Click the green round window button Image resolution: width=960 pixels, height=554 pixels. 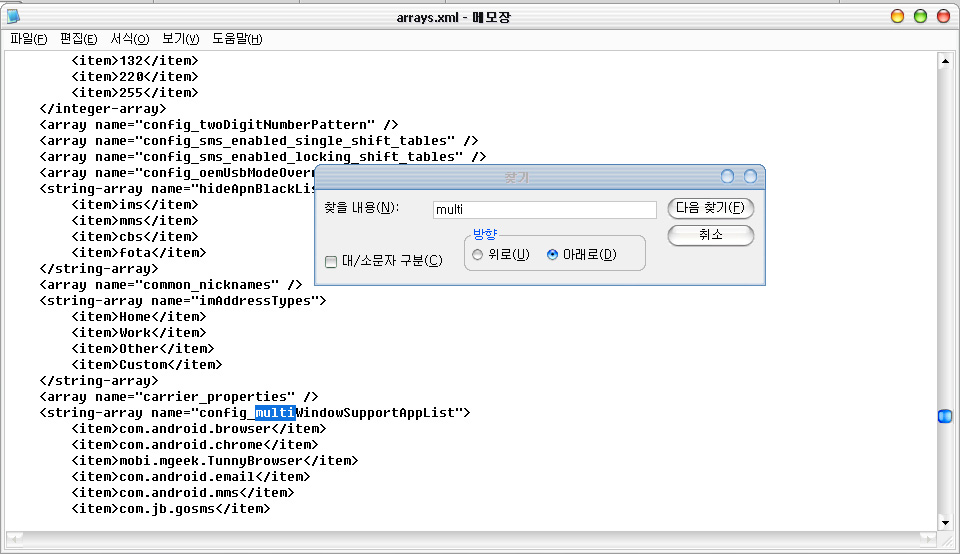941,16
